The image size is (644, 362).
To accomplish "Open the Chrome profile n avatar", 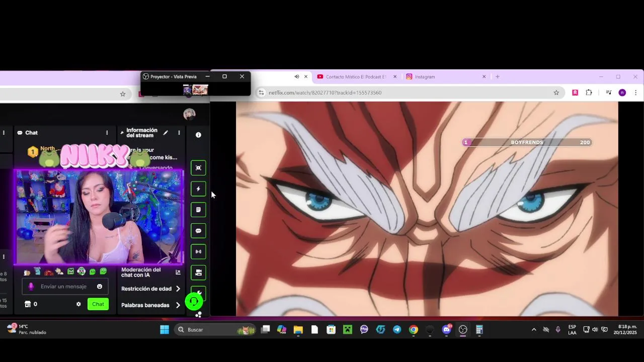I will pyautogui.click(x=622, y=93).
